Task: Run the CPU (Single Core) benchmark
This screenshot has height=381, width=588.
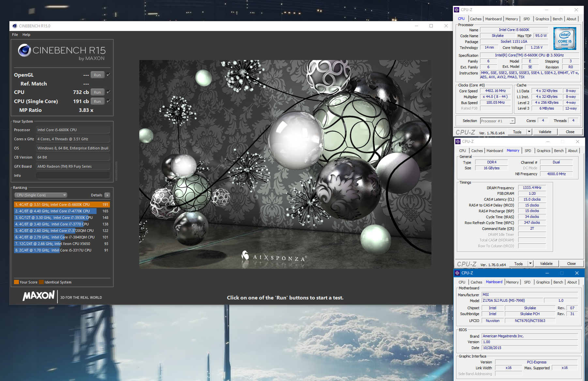Action: point(97,101)
